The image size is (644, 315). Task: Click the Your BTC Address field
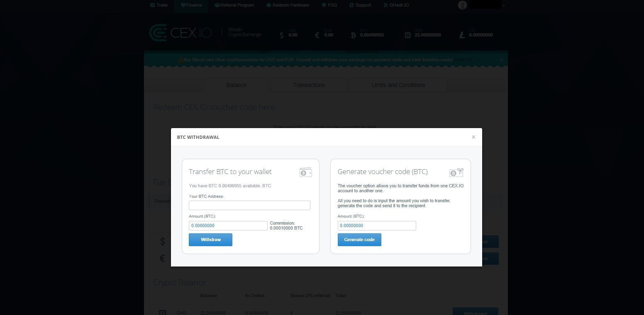click(249, 205)
